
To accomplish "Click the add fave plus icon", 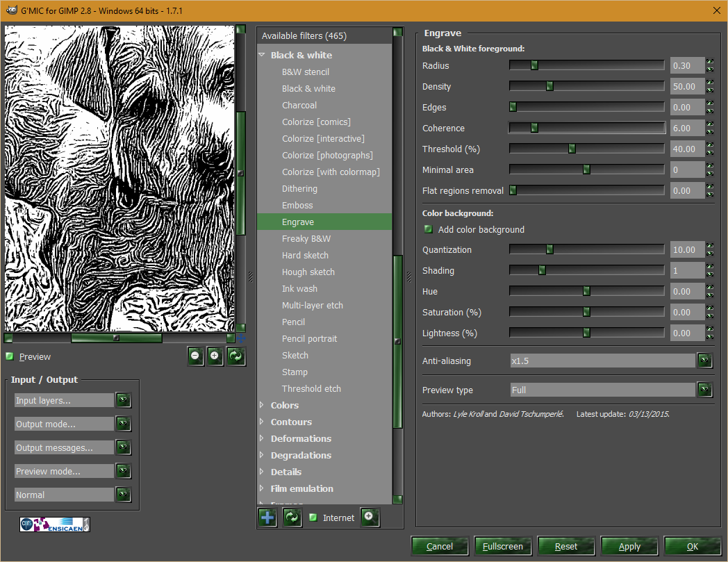I will tap(267, 518).
